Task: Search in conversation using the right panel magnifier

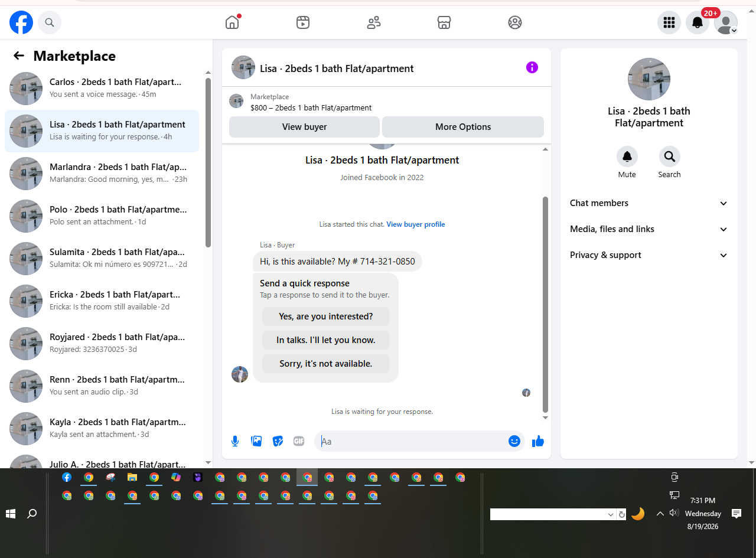Action: (x=670, y=156)
